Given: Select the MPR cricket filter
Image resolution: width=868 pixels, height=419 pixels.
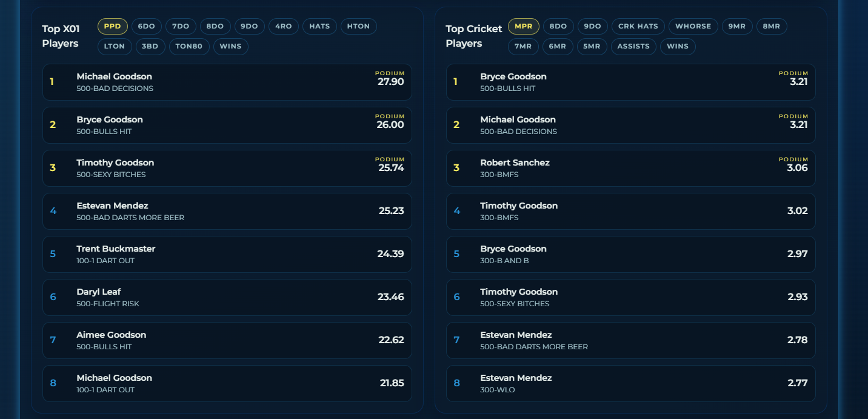Looking at the screenshot, I should tap(523, 26).
